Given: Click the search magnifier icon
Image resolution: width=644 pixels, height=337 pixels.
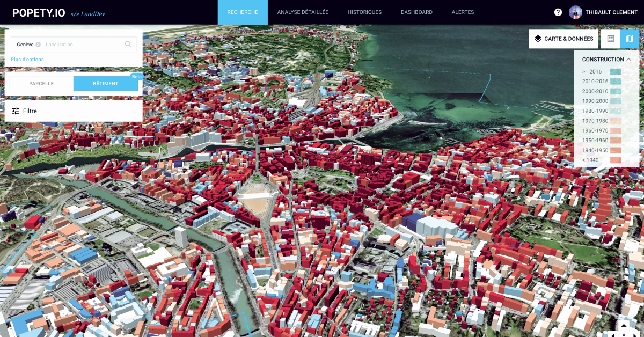Looking at the screenshot, I should pyautogui.click(x=129, y=44).
